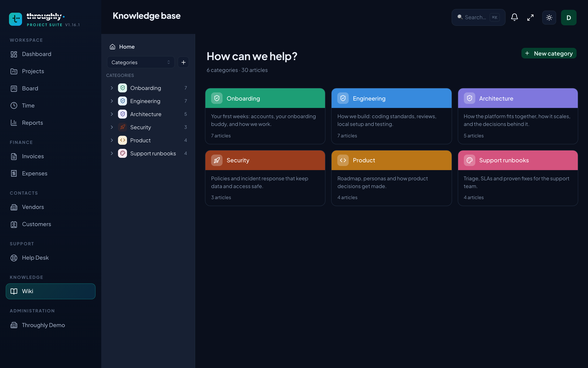Click code brackets icon on Product card
The height and width of the screenshot is (368, 588).
click(x=343, y=160)
